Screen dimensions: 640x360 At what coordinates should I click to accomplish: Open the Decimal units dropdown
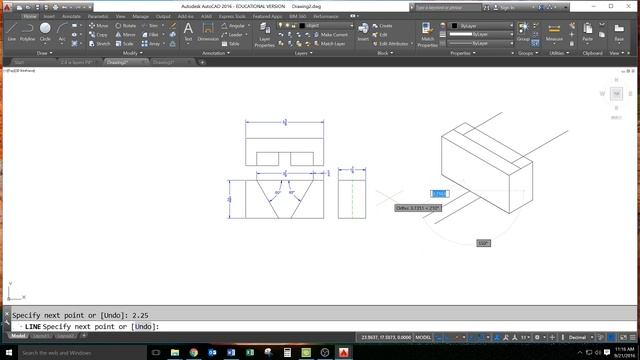pyautogui.click(x=581, y=338)
